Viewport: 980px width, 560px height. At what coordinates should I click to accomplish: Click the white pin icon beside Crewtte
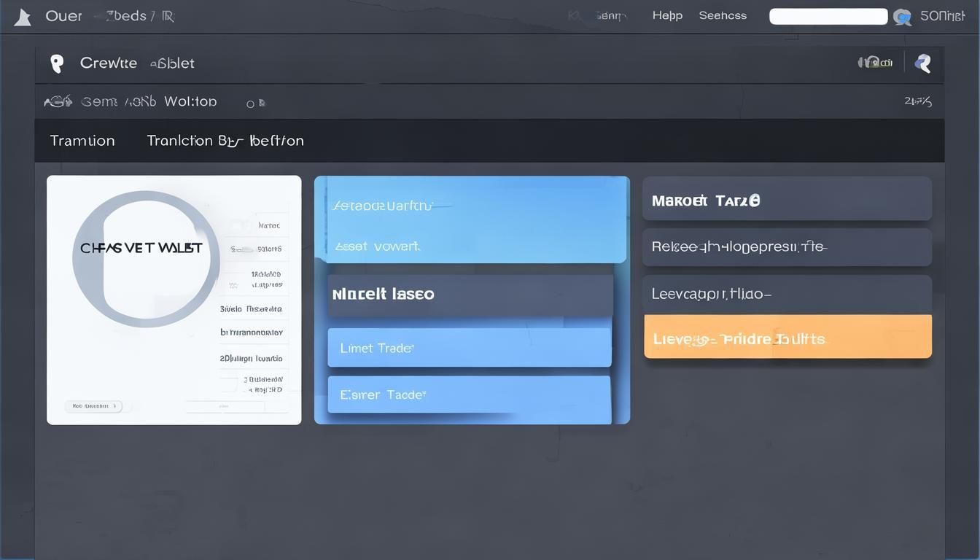[x=57, y=63]
